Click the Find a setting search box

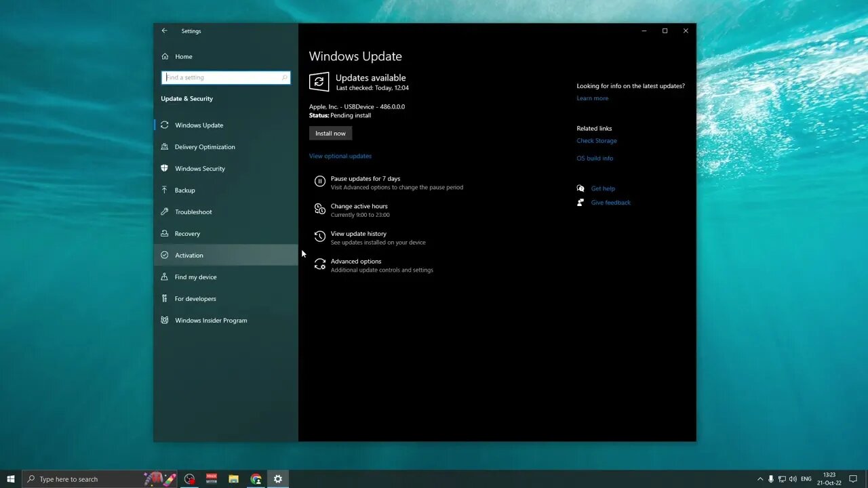tap(226, 77)
